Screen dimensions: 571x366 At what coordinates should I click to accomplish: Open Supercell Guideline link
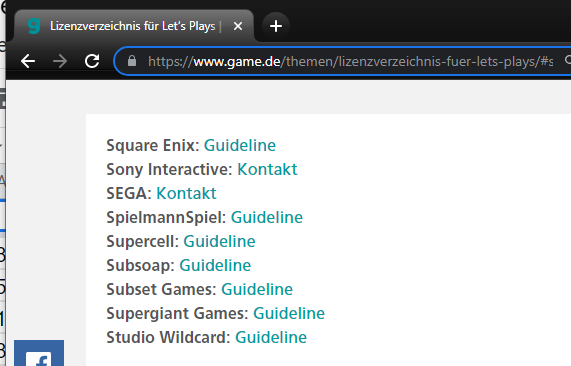click(x=219, y=241)
